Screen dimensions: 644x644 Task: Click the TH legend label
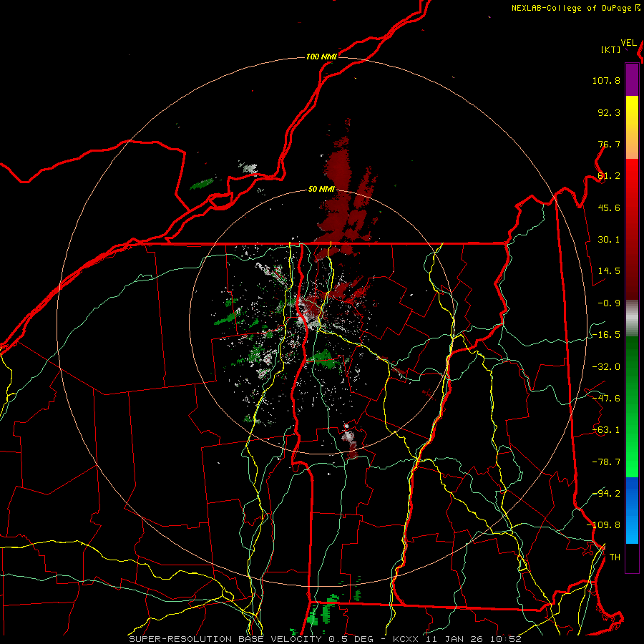[x=615, y=557]
